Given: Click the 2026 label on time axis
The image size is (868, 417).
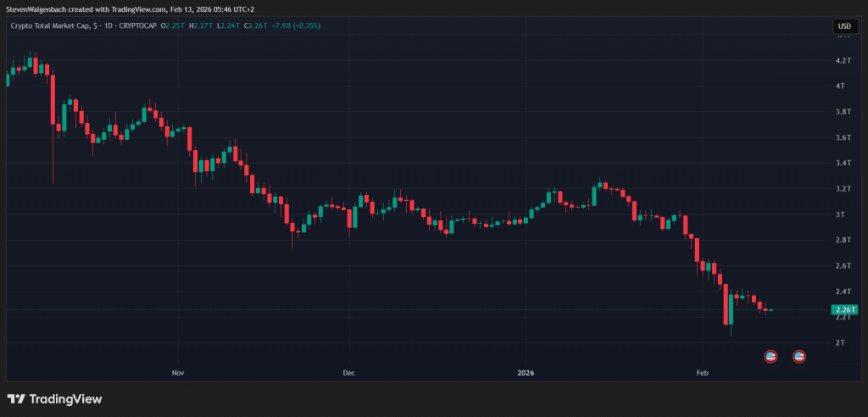Looking at the screenshot, I should (x=526, y=373).
